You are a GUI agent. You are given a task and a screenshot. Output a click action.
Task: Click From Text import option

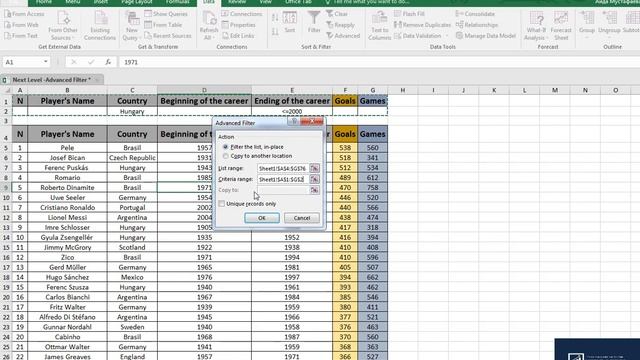[x=21, y=36]
